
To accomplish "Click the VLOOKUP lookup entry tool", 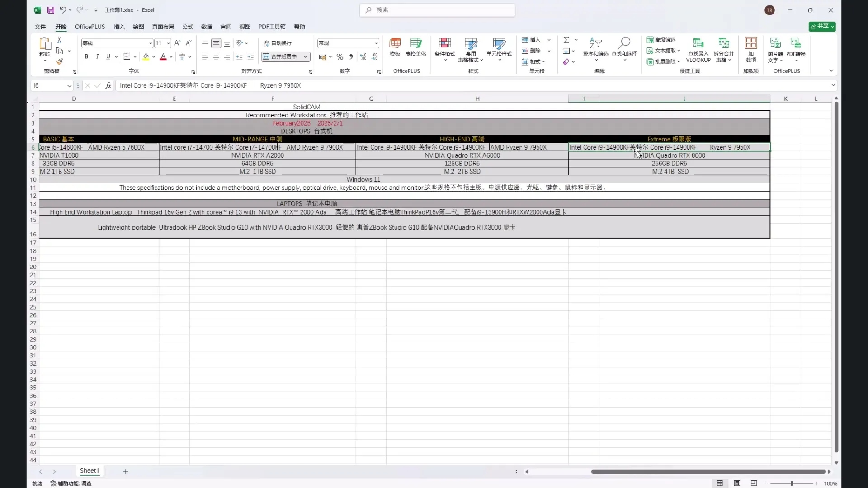I will tap(698, 43).
